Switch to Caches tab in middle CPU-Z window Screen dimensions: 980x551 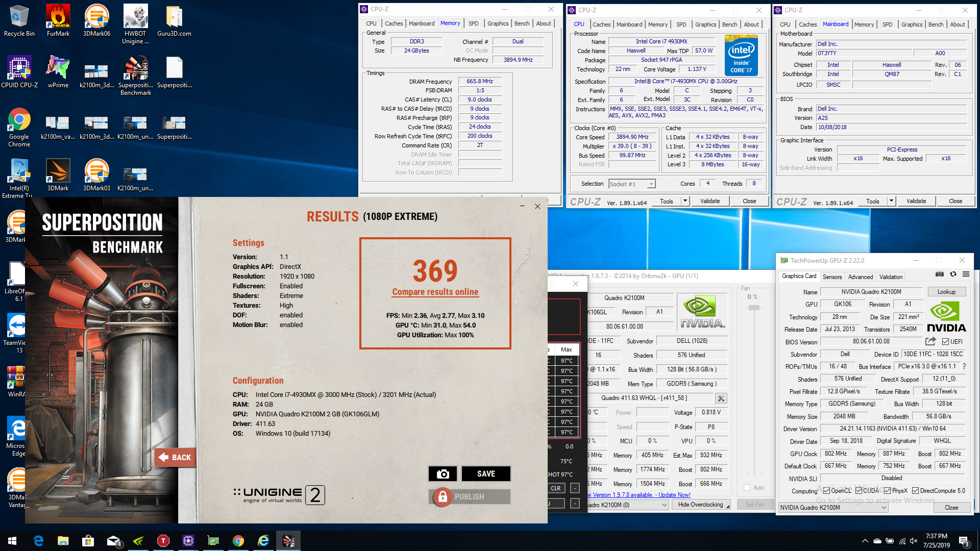click(601, 24)
